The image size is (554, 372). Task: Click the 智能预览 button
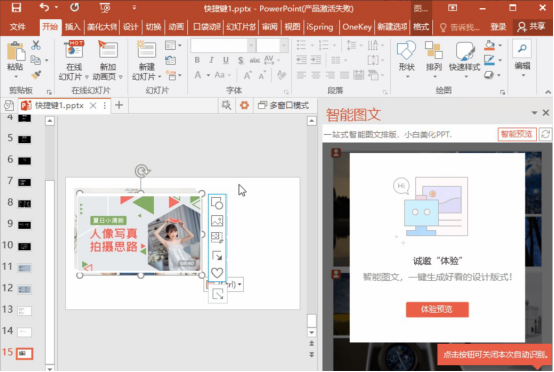click(x=516, y=134)
